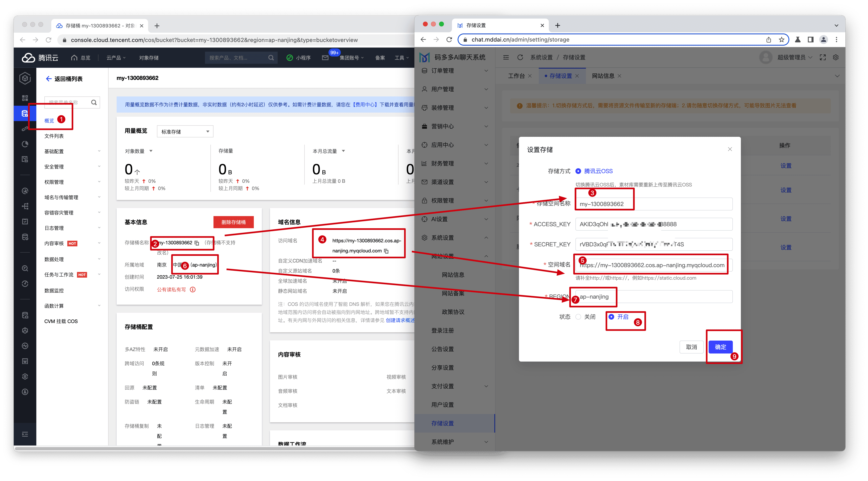Select the 关闭 status radio
This screenshot has width=868, height=481.
[x=578, y=317]
